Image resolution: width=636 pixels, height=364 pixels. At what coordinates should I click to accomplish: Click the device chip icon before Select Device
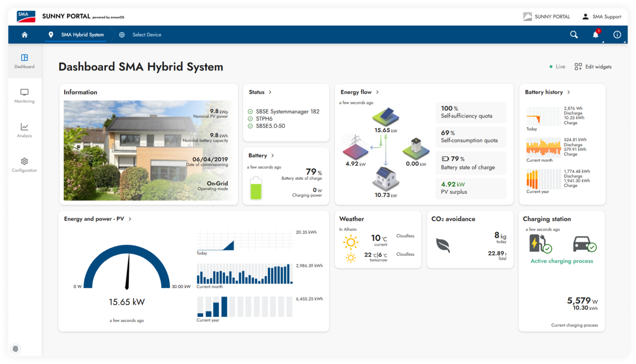tap(122, 35)
